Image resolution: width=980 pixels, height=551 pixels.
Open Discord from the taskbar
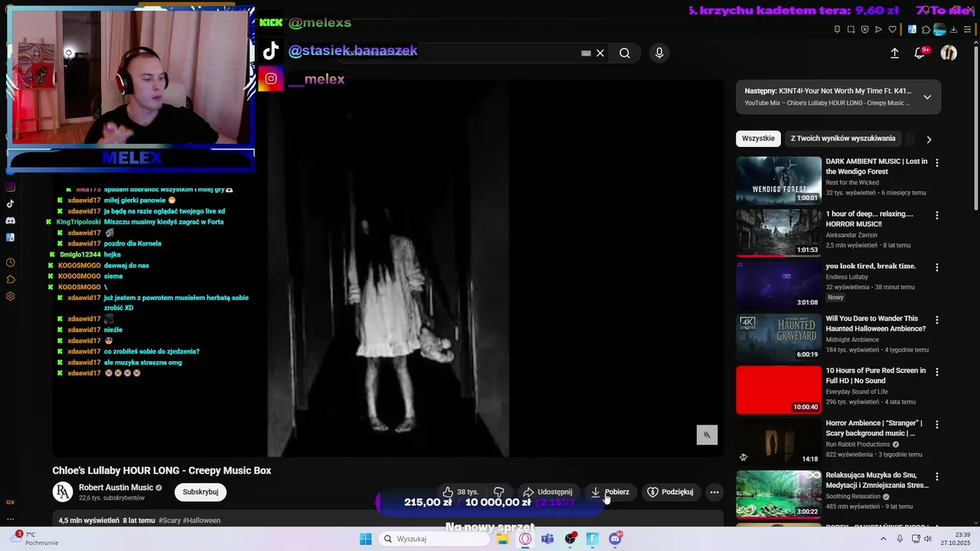click(x=615, y=539)
